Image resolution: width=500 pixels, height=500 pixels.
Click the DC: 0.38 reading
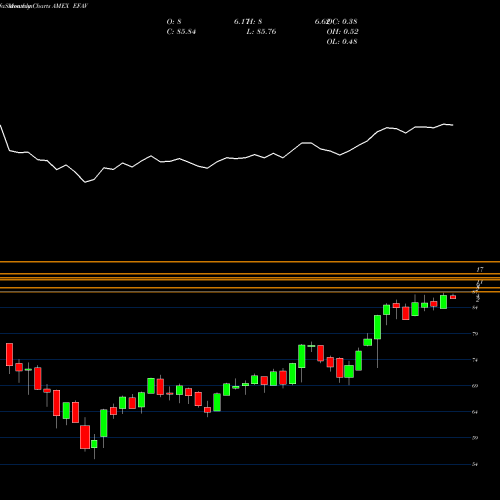coord(342,22)
